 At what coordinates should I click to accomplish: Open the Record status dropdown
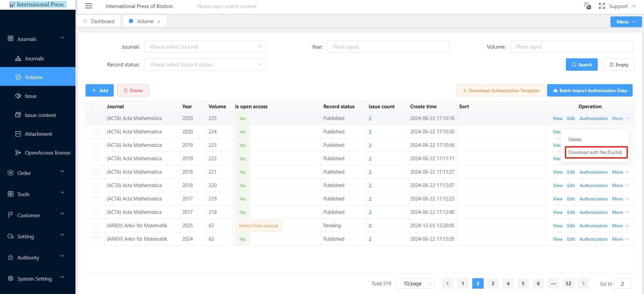click(x=205, y=64)
